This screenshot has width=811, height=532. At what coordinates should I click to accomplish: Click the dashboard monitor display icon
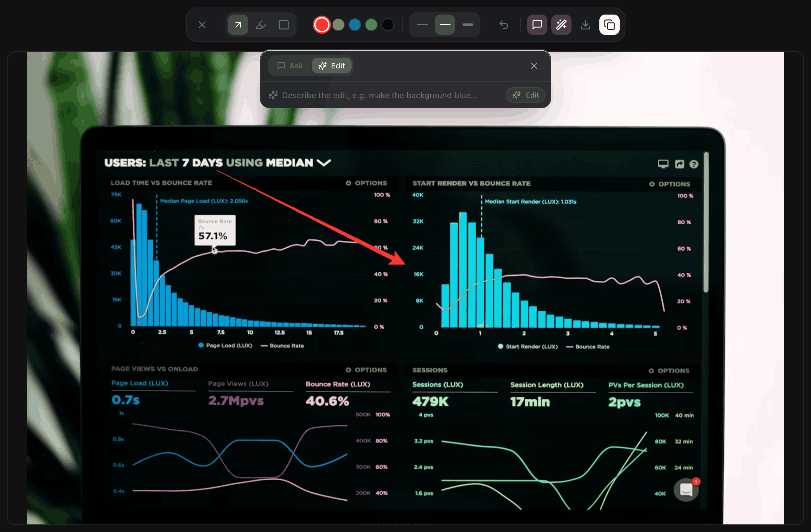point(663,164)
